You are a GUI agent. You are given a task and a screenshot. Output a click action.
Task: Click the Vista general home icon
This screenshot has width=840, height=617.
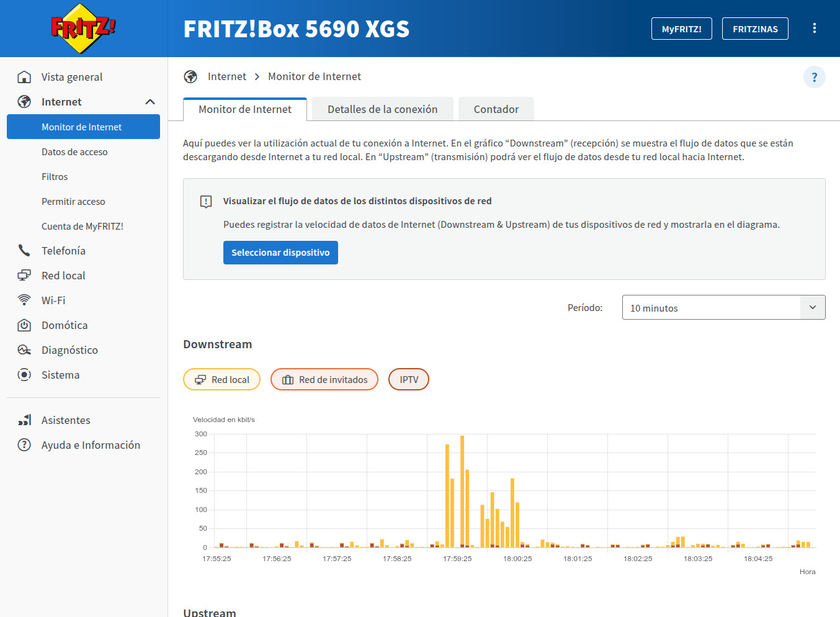[x=24, y=77]
